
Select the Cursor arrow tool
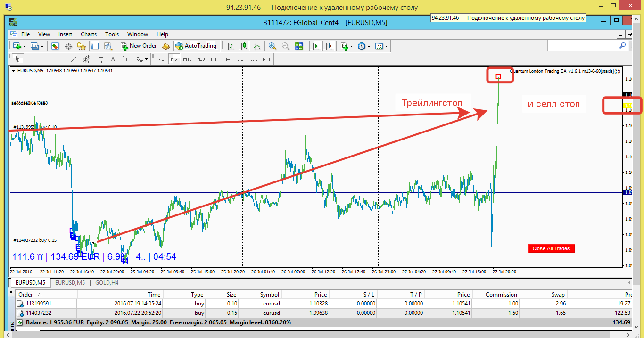(17, 59)
